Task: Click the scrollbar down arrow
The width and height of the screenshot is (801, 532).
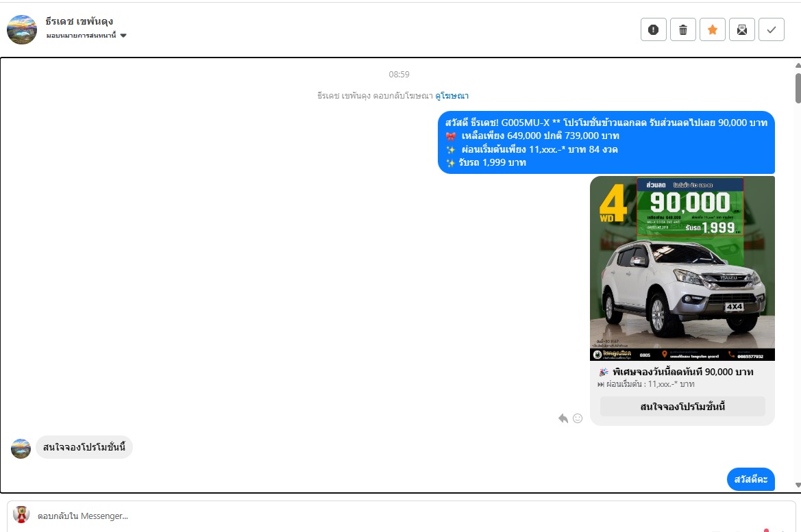Action: click(x=798, y=485)
